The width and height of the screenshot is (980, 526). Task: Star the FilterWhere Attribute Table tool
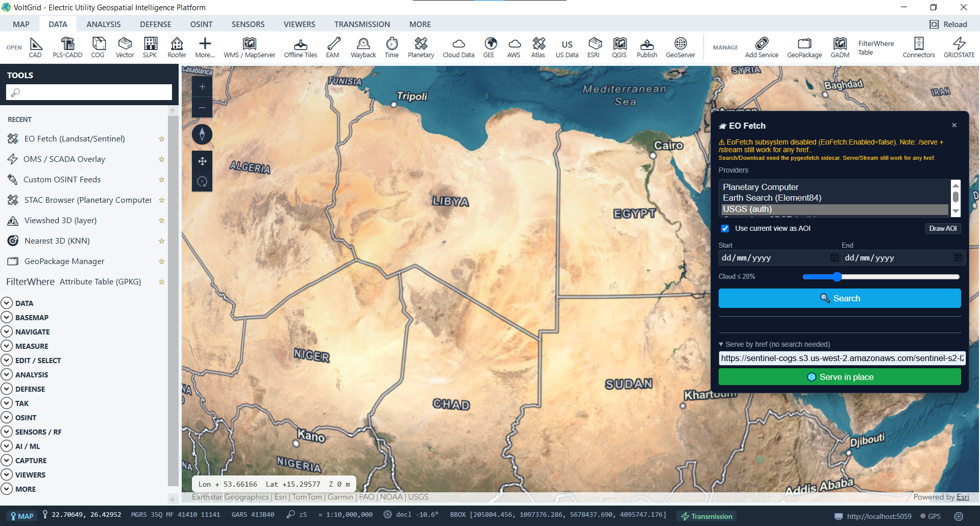pyautogui.click(x=161, y=282)
